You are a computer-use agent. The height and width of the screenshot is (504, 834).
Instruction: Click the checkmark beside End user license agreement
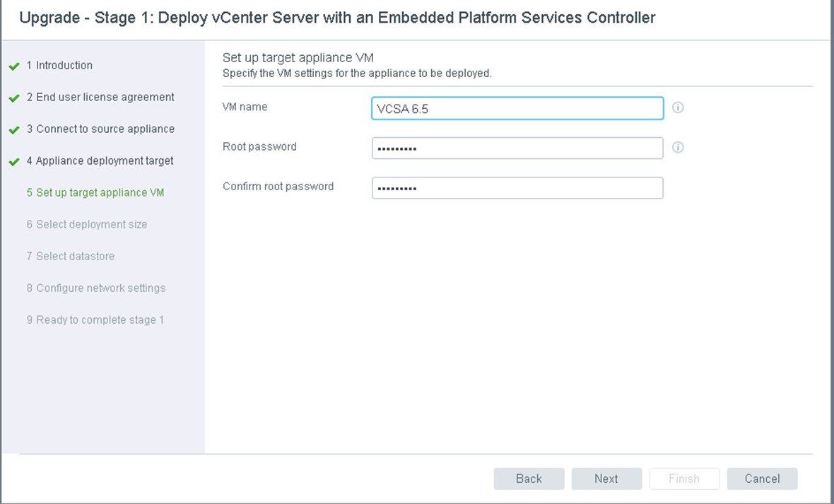(x=14, y=98)
